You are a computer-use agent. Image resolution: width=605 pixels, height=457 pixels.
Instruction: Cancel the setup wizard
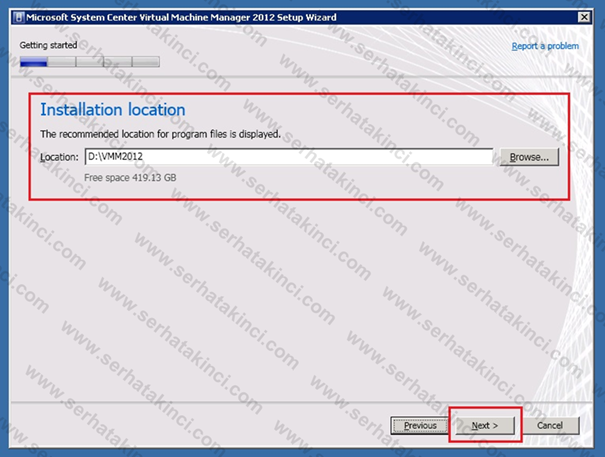[550, 425]
